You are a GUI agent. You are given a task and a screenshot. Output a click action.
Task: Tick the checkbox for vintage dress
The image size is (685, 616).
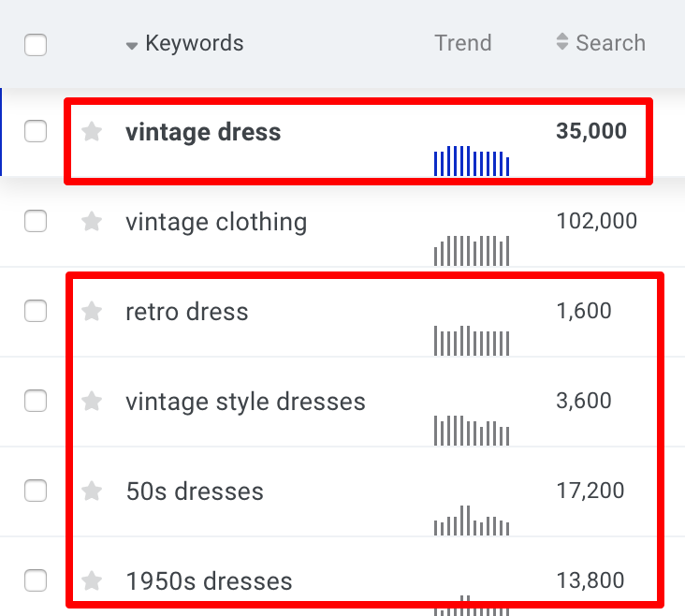click(36, 131)
